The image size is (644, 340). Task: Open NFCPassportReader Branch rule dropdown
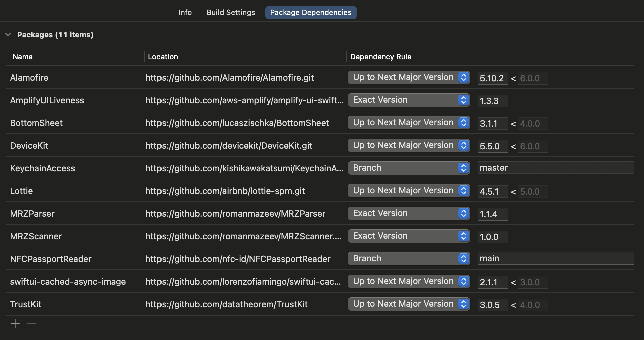click(409, 259)
